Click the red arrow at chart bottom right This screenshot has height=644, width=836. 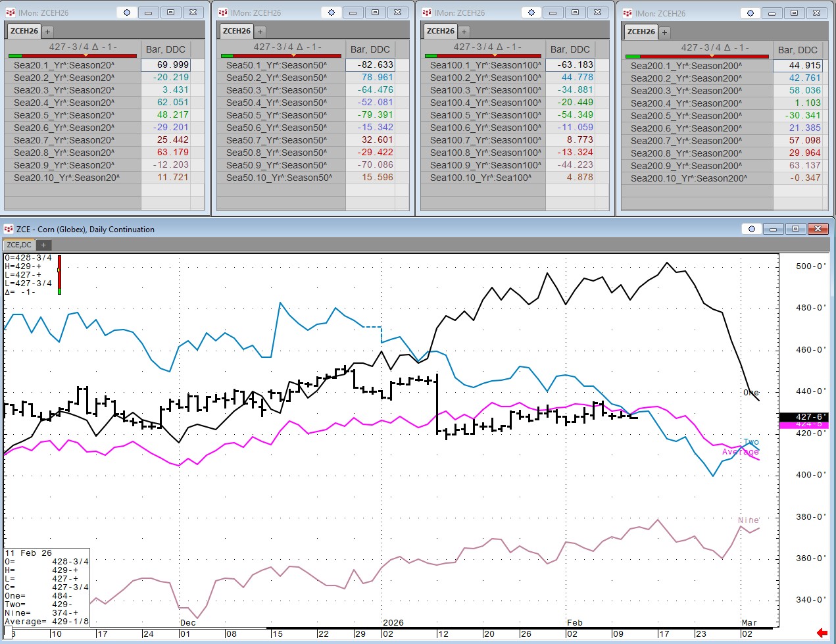coord(822,633)
